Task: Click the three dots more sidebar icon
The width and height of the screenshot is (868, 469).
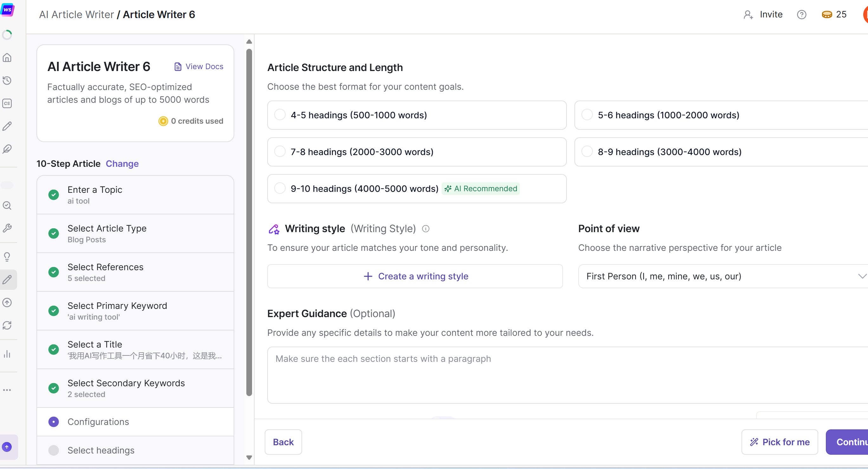Action: (x=7, y=390)
